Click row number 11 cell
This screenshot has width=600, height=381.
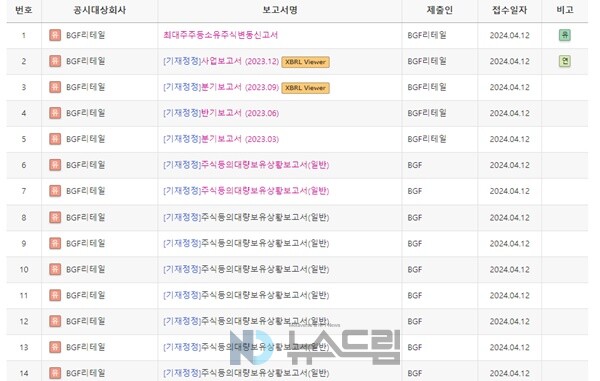pos(24,296)
